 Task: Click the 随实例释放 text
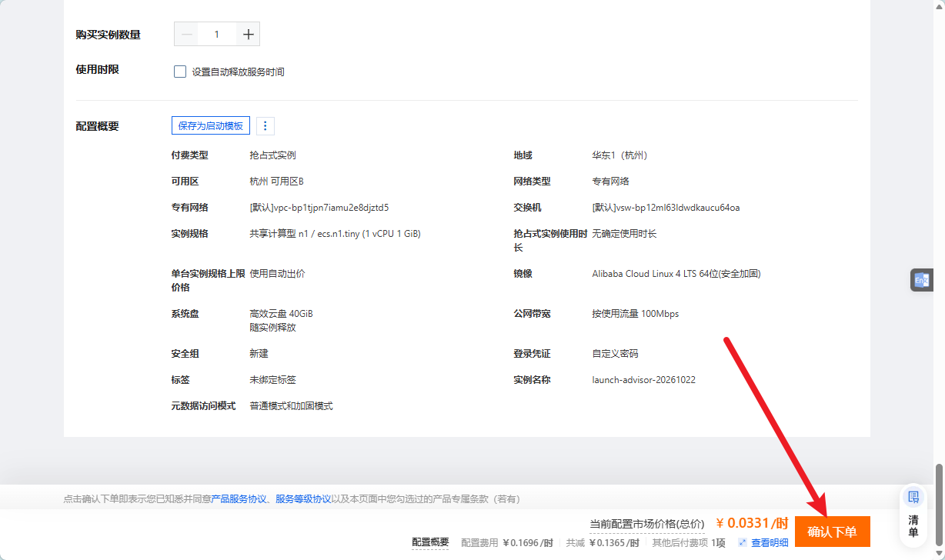tap(273, 328)
